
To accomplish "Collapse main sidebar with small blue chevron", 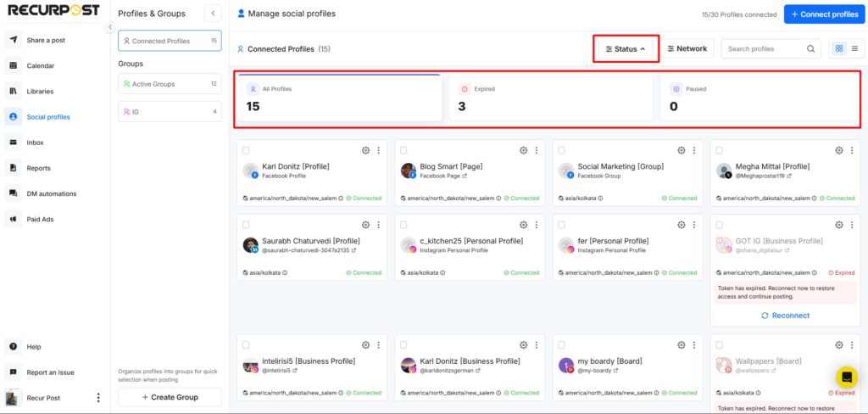I will click(x=110, y=26).
